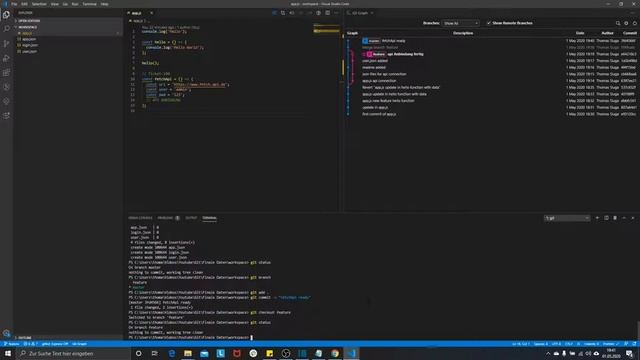Screen dimensions: 640x360
Task: Split the terminal panel
Action: [606, 218]
